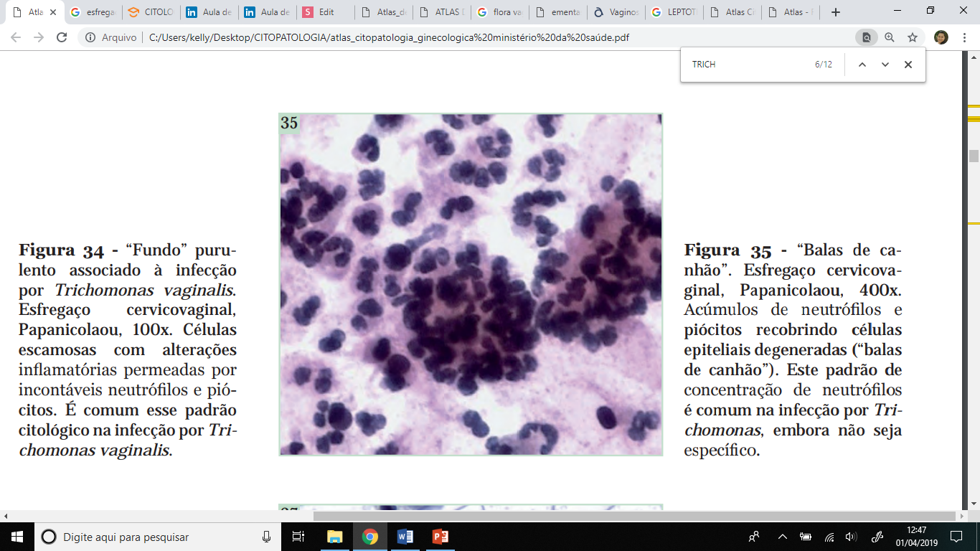980x551 pixels.
Task: Close the find bar
Action: tap(908, 65)
